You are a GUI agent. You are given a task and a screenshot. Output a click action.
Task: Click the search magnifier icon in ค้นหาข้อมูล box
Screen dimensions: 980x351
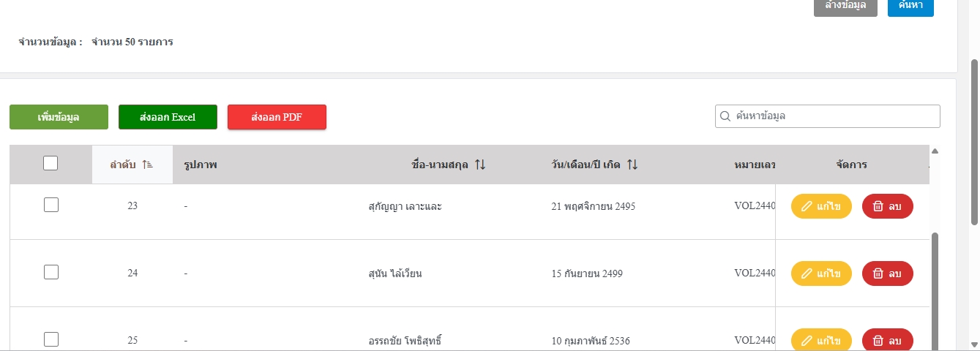click(x=725, y=116)
